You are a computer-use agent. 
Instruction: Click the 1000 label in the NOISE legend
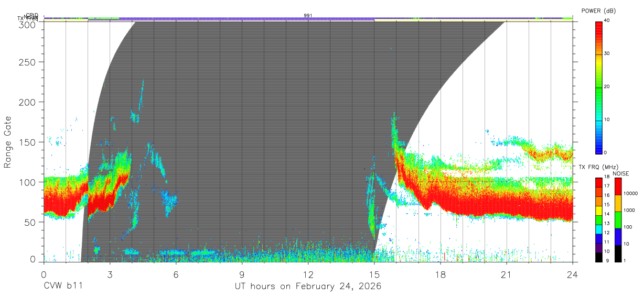pyautogui.click(x=629, y=210)
